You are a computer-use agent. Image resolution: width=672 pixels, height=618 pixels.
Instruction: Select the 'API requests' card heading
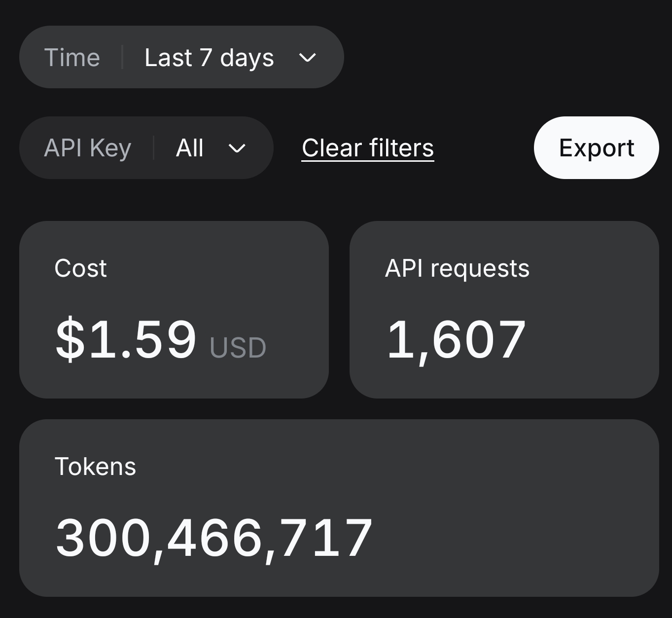click(x=457, y=269)
